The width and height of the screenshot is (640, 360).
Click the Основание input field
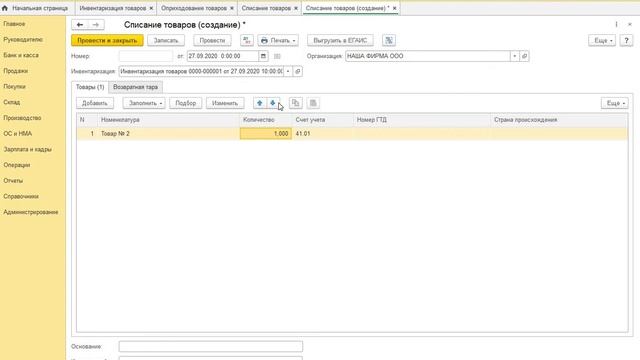pyautogui.click(x=211, y=347)
